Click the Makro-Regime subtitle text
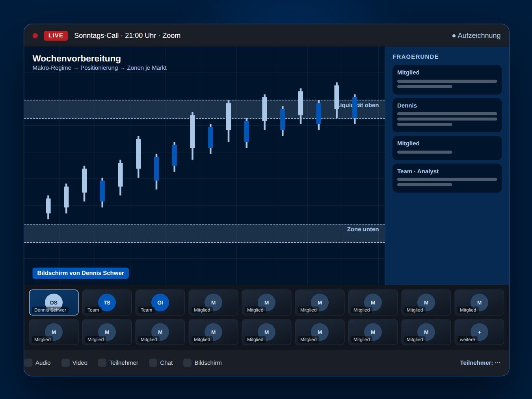The width and height of the screenshot is (532, 399). click(x=99, y=68)
